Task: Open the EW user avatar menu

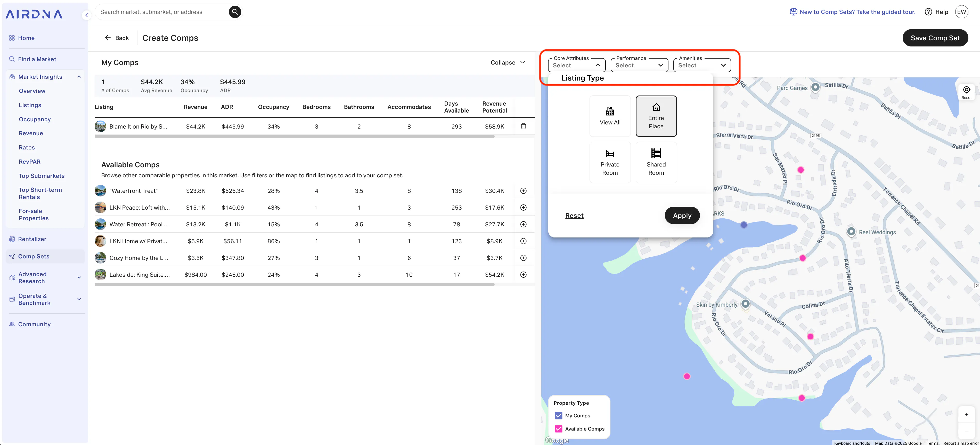Action: pos(961,12)
